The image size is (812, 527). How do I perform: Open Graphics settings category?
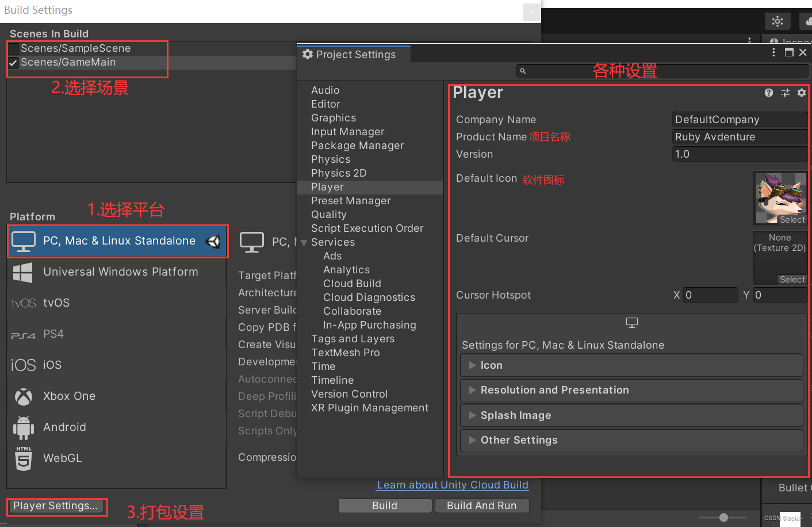[x=334, y=118]
